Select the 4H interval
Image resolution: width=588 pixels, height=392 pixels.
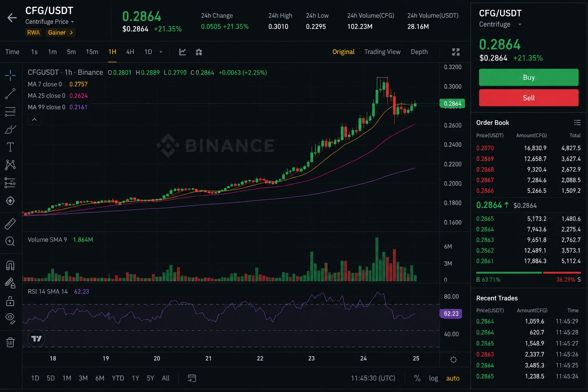pyautogui.click(x=130, y=52)
